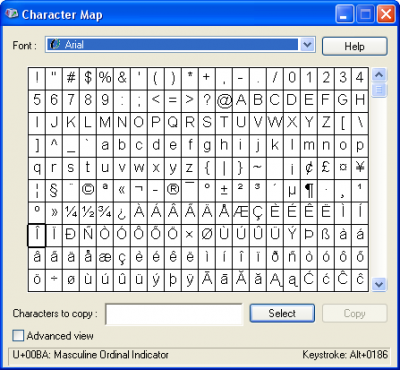
Task: Click the vertical scrollbar thumb
Action: [x=379, y=90]
